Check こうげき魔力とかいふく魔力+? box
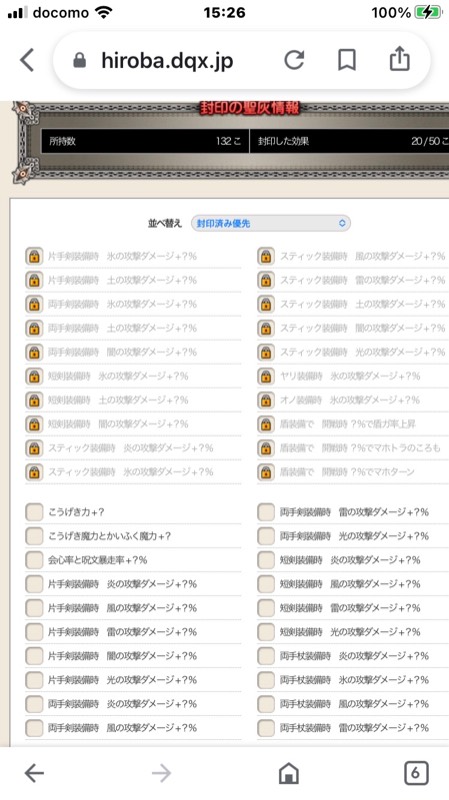Screen dimensions: 449x800 (34, 536)
